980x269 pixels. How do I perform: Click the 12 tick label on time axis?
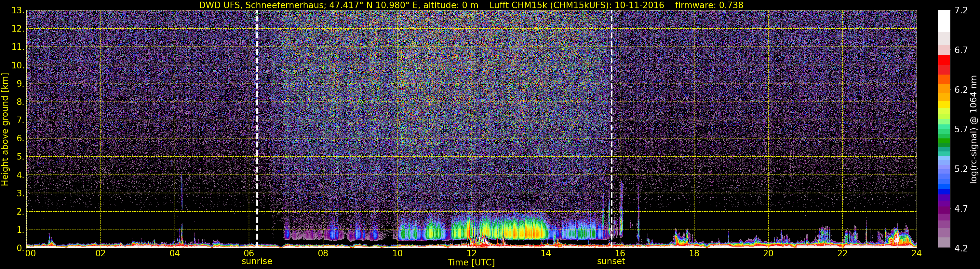pyautogui.click(x=471, y=253)
